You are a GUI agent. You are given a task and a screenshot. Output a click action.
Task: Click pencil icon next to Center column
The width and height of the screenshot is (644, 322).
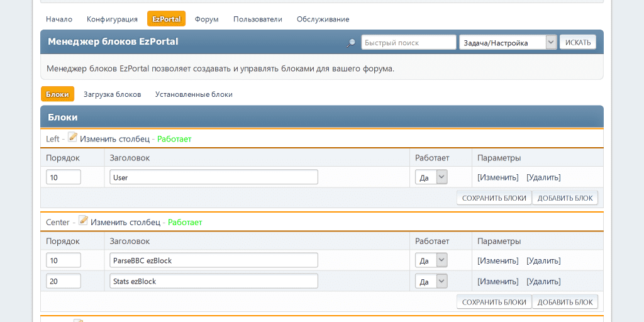pyautogui.click(x=83, y=221)
